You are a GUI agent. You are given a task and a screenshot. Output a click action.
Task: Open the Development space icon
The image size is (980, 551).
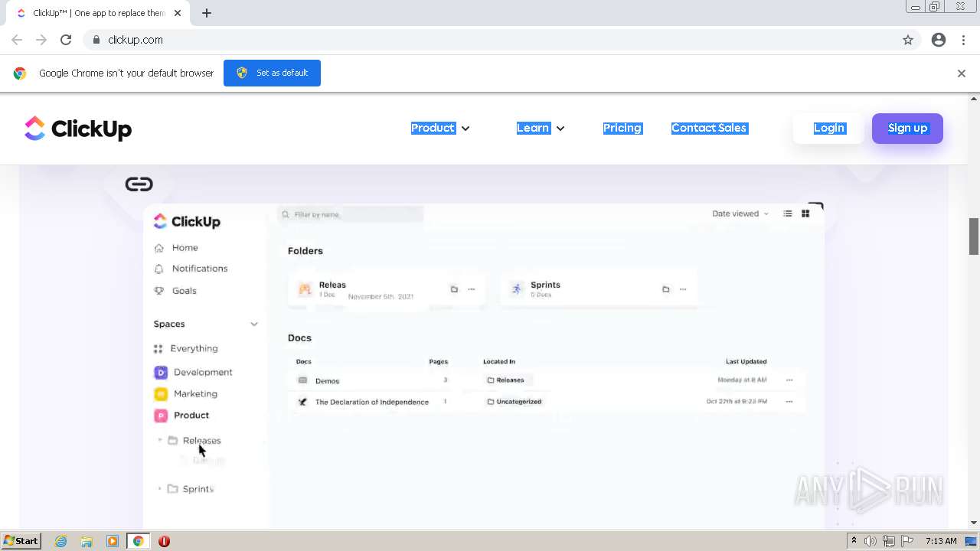point(161,372)
